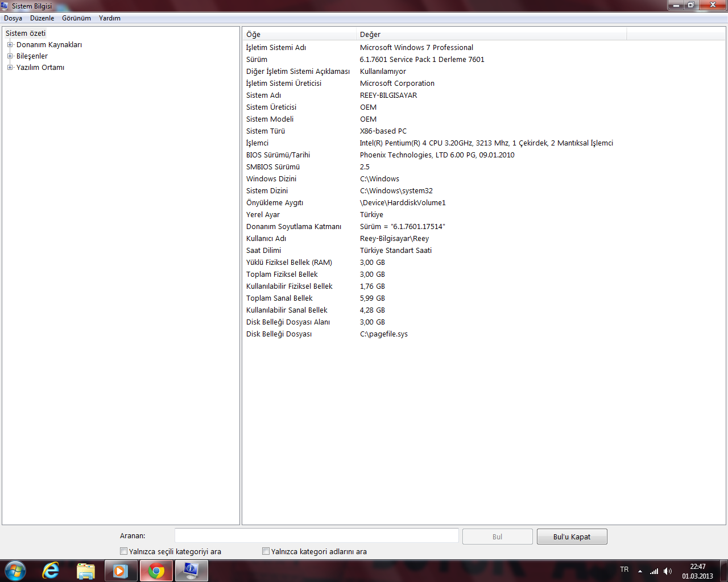The width and height of the screenshot is (728, 582).
Task: Click the Bul button
Action: (x=498, y=537)
